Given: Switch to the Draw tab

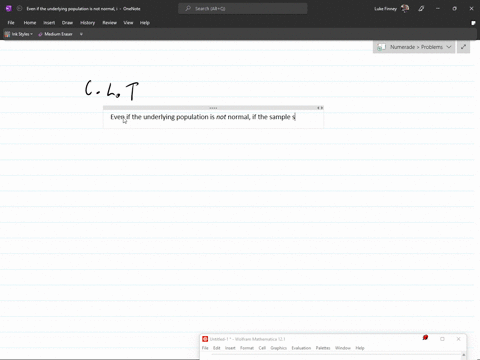Looking at the screenshot, I should [x=67, y=23].
